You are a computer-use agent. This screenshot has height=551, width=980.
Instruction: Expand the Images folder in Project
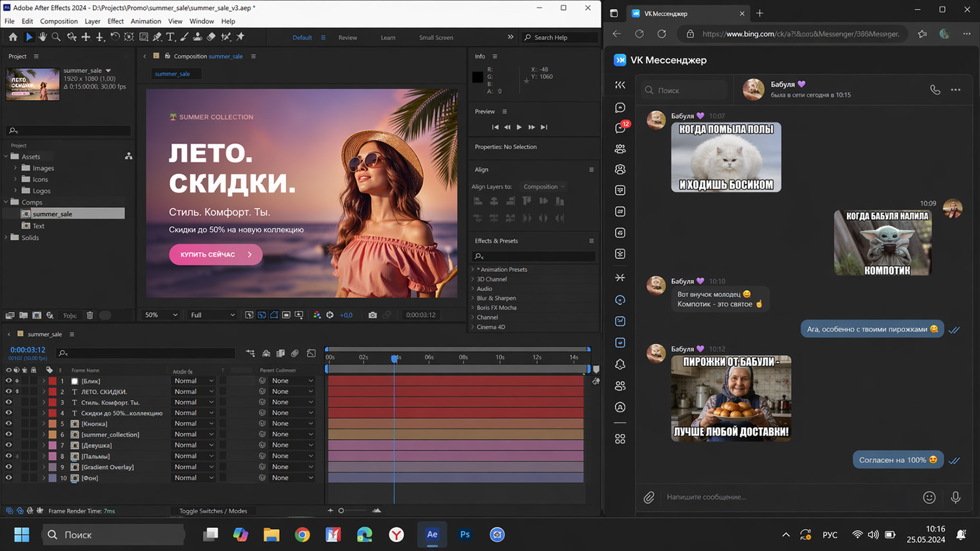point(15,168)
